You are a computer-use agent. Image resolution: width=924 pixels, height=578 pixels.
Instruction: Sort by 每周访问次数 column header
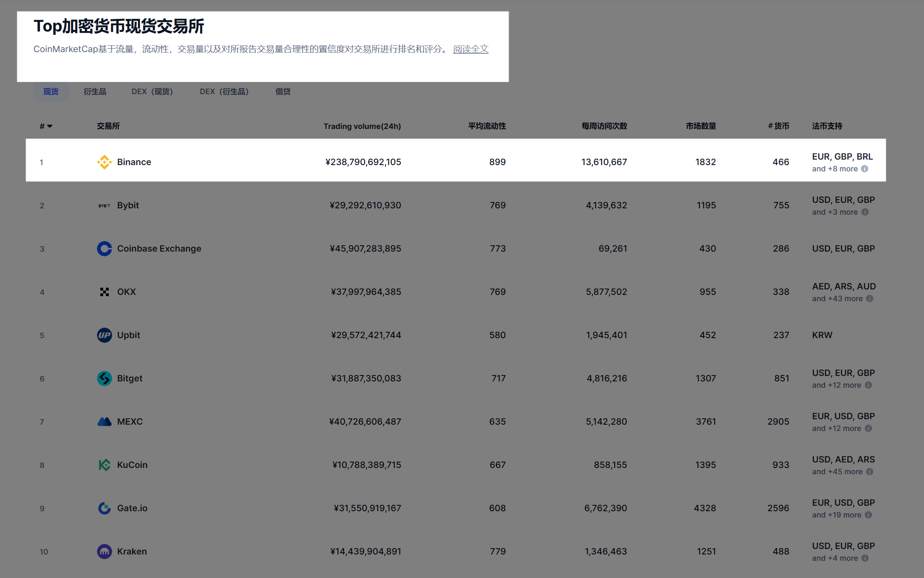pyautogui.click(x=604, y=126)
